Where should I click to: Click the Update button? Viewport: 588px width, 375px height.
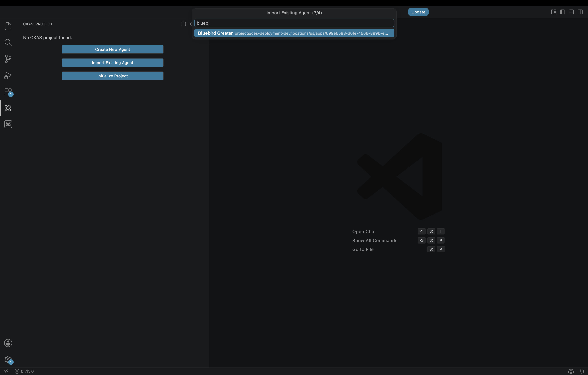tap(418, 12)
